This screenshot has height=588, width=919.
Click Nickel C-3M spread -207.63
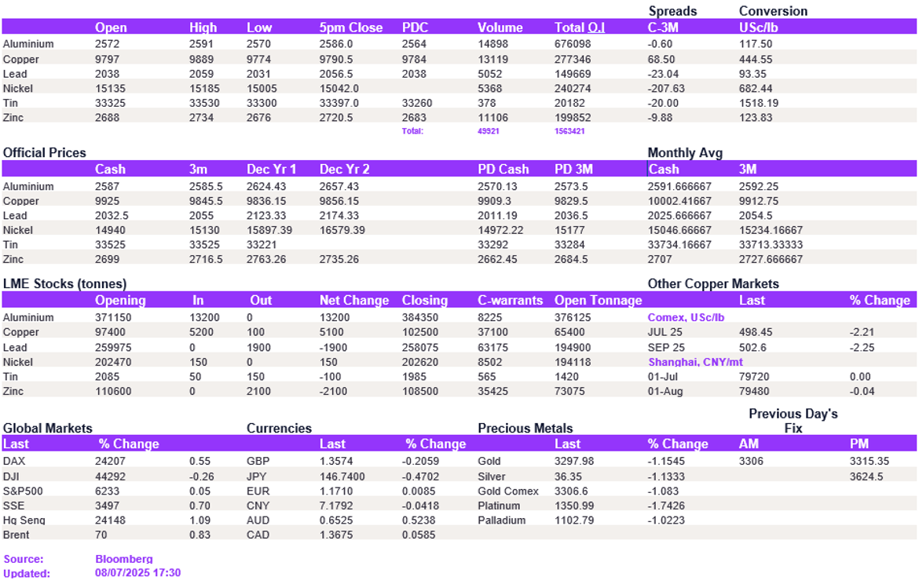[666, 89]
